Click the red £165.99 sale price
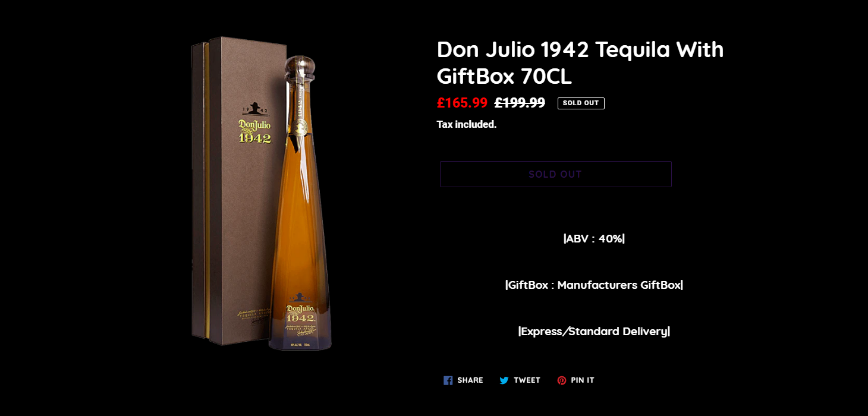868x416 pixels. [x=462, y=103]
